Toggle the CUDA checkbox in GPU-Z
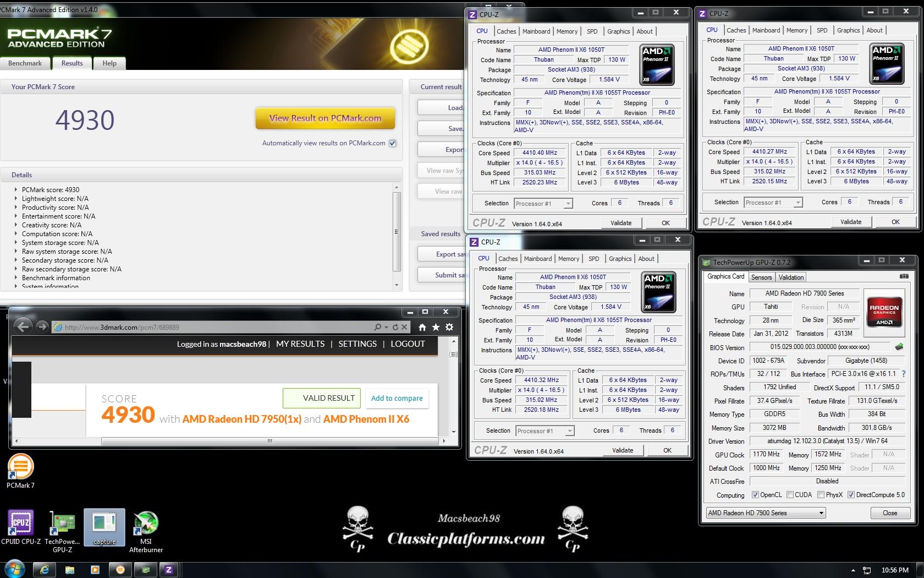This screenshot has width=924, height=578. pos(790,495)
